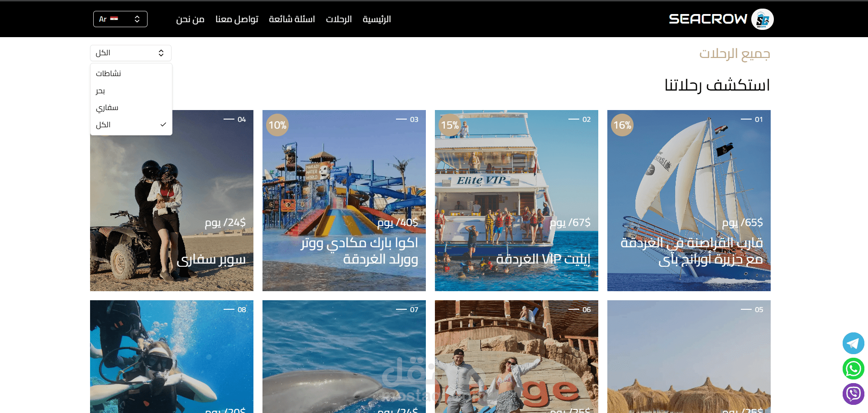
Task: Choose بحر from the filter list
Action: click(x=131, y=91)
